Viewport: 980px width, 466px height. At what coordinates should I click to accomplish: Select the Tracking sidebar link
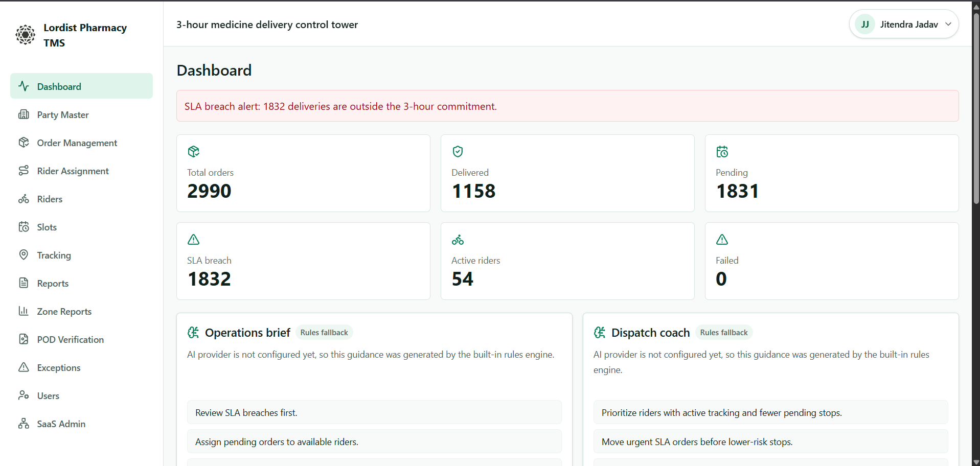click(x=81, y=255)
